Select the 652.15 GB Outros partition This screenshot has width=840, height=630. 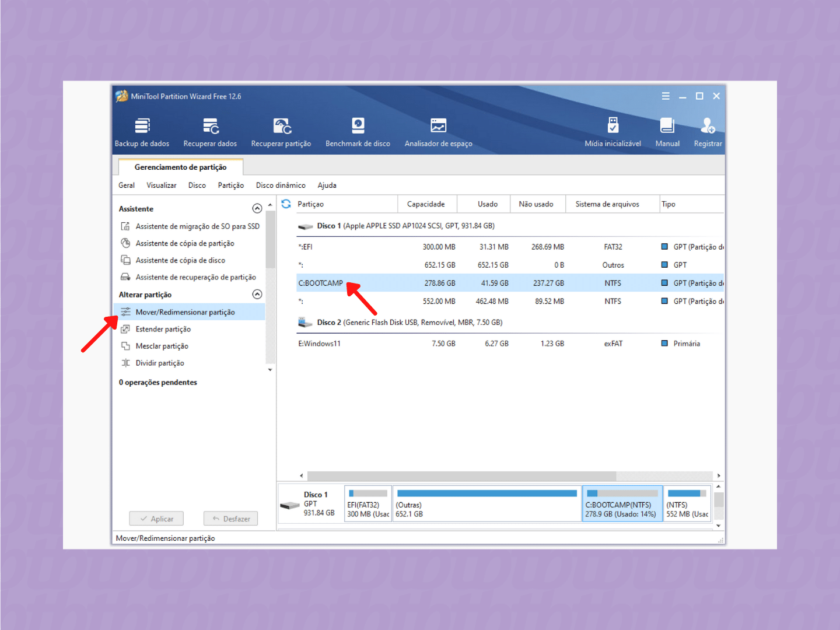pyautogui.click(x=510, y=265)
